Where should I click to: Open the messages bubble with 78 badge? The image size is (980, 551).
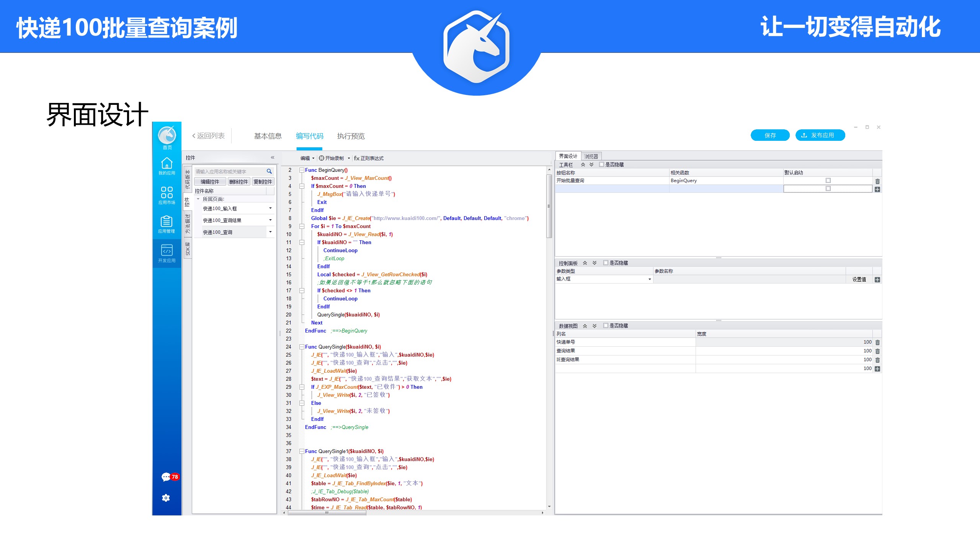tap(166, 477)
